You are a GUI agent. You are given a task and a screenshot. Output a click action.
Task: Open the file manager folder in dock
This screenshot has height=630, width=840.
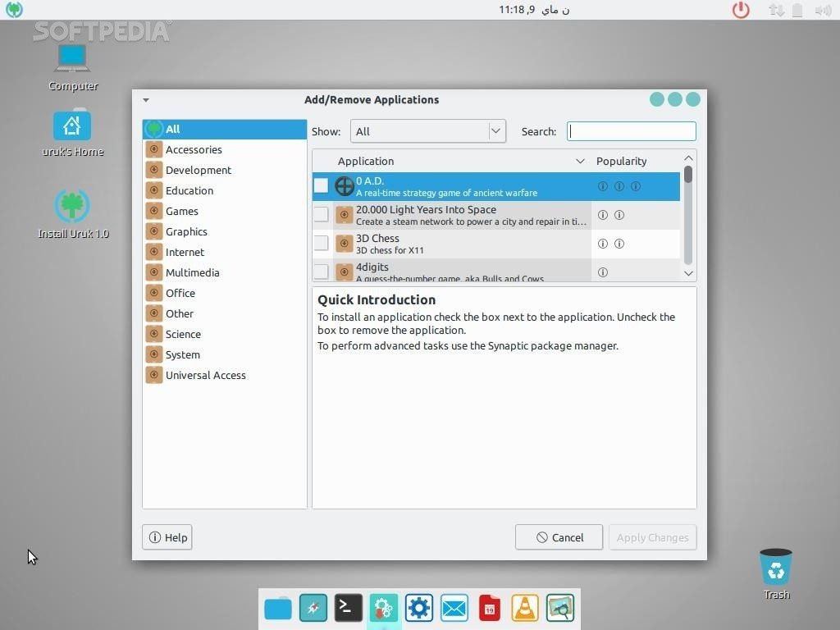(x=278, y=608)
